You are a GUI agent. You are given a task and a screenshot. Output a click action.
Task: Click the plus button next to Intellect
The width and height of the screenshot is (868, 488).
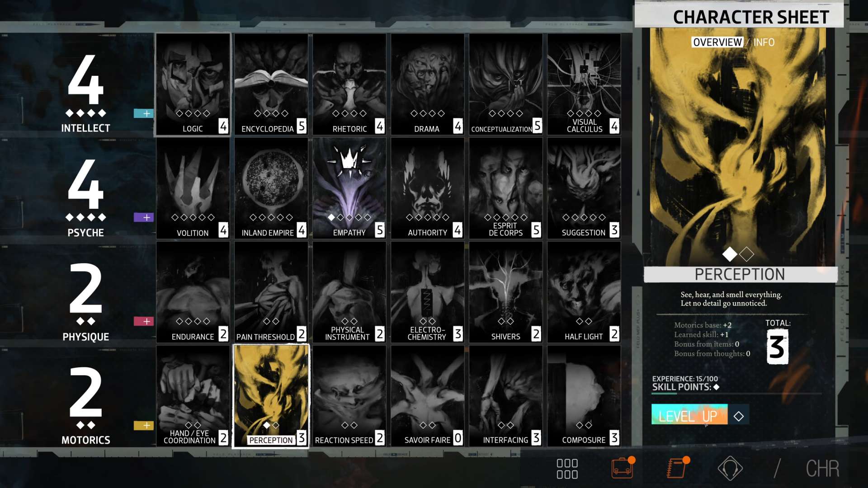(145, 114)
